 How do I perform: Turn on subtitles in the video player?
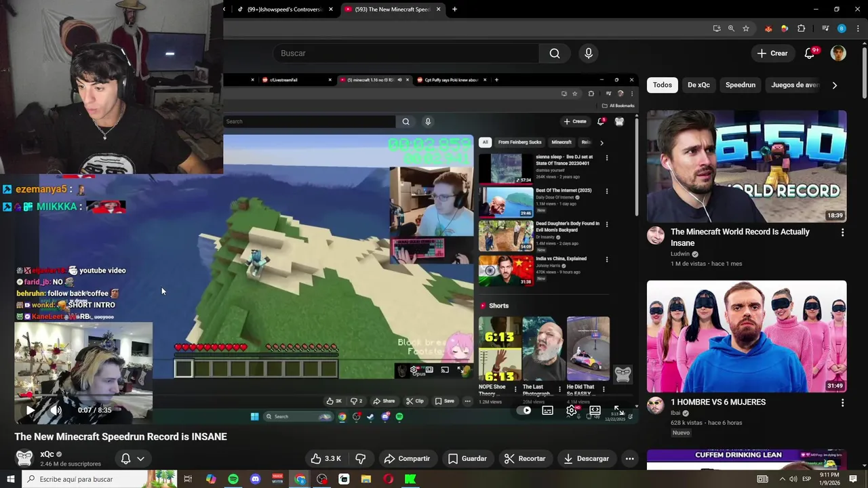pyautogui.click(x=548, y=410)
